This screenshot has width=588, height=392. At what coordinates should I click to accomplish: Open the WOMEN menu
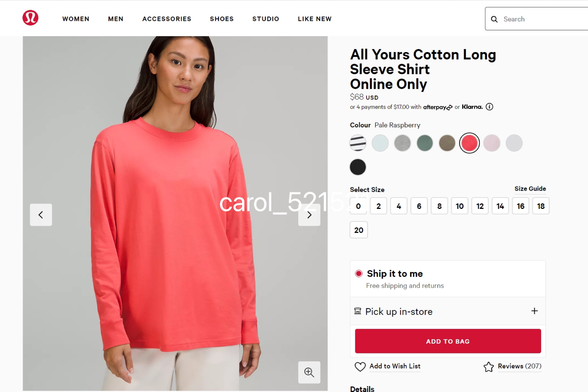[x=76, y=19]
